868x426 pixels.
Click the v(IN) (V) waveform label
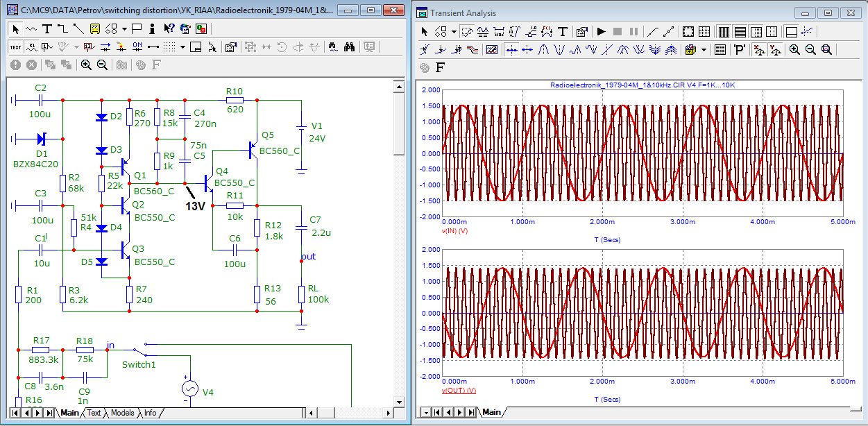(x=454, y=230)
